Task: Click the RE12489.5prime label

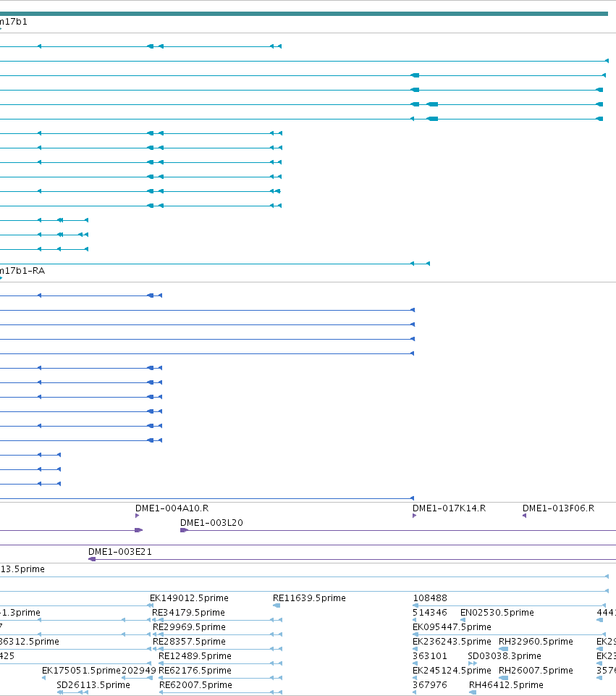Action: [195, 656]
